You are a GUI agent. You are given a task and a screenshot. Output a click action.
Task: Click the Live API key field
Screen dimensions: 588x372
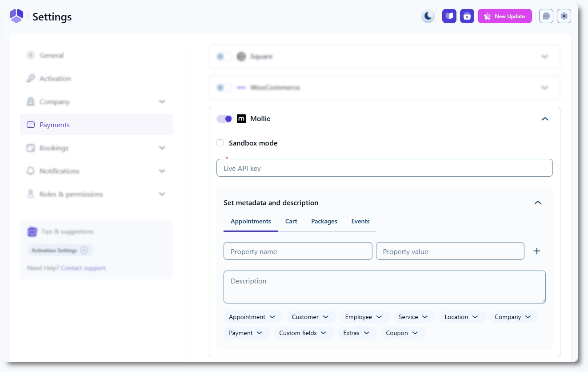tap(384, 168)
